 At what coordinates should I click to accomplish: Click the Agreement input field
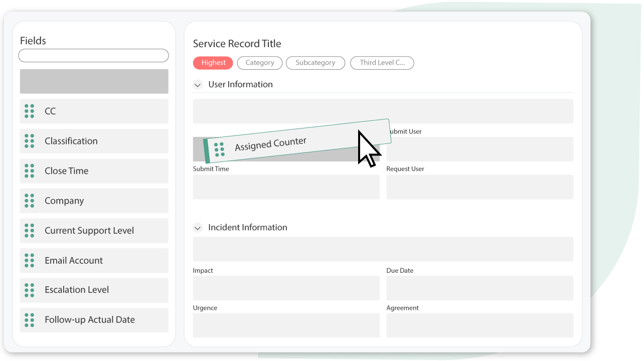pyautogui.click(x=479, y=325)
